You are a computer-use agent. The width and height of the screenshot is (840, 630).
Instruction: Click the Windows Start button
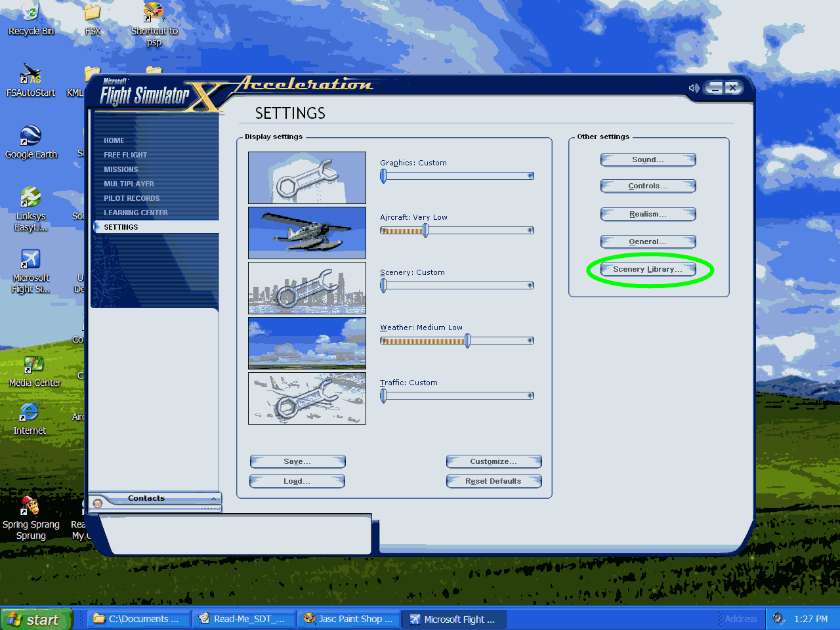(36, 619)
